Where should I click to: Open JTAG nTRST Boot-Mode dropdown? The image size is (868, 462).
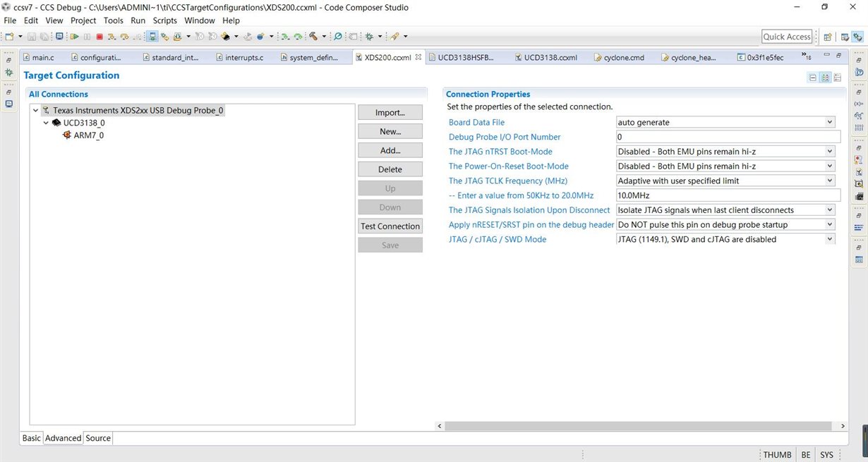830,152
